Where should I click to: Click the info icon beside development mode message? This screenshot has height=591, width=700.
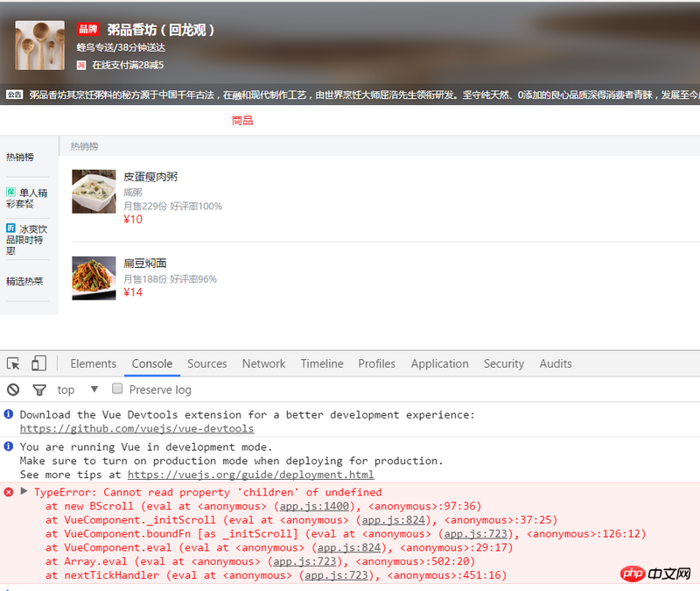click(x=9, y=447)
